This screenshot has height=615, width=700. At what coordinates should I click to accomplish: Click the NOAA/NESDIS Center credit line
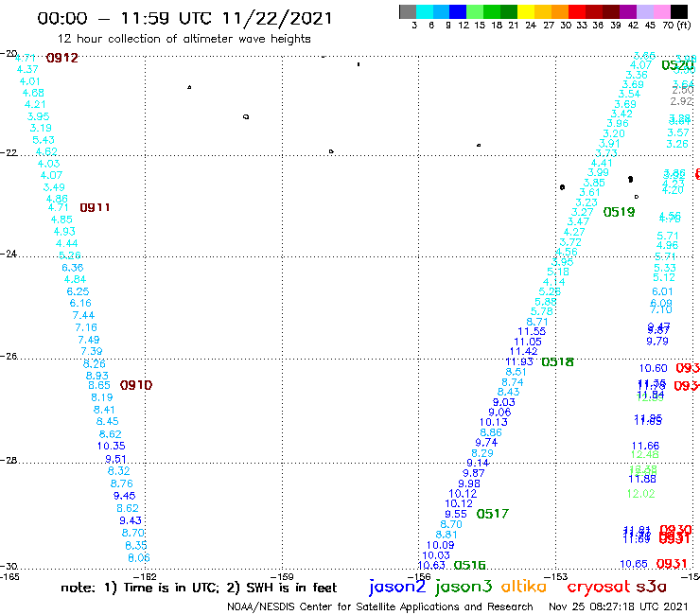coord(380,606)
